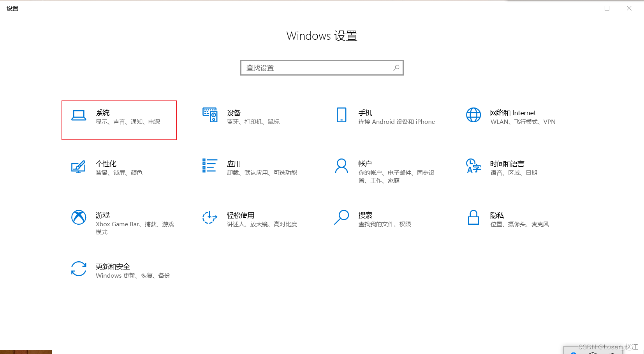Click the text 蓝牙、打印机、鼠标
Screen dimensions: 644x354
(x=253, y=122)
